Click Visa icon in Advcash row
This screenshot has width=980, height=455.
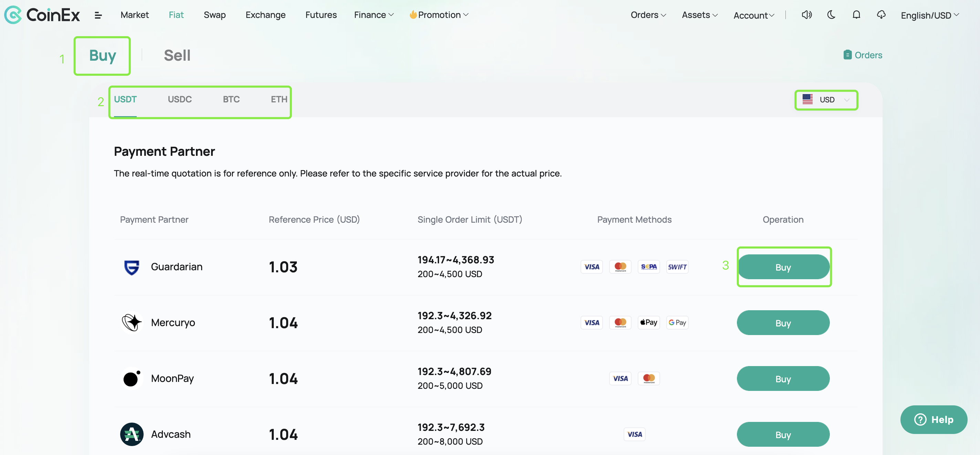(x=635, y=434)
